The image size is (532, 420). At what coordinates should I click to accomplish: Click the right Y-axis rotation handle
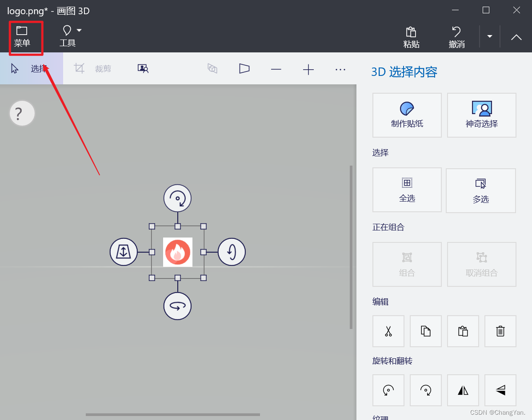[232, 252]
